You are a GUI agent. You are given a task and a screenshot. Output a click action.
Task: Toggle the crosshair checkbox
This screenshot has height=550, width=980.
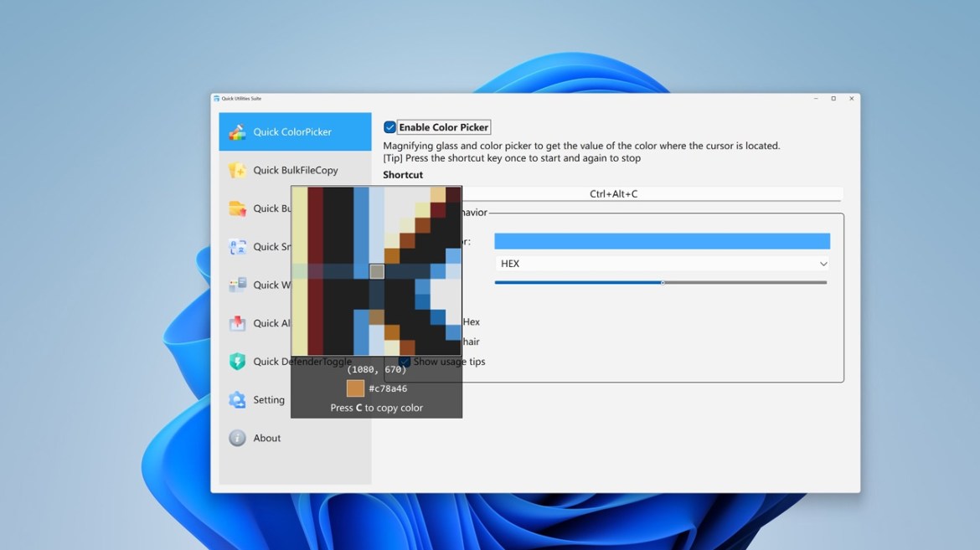(403, 342)
